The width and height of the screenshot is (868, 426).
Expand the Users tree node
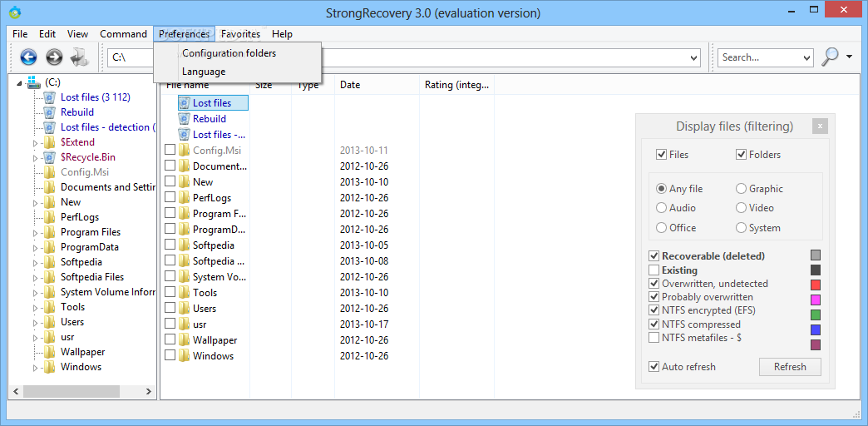click(x=36, y=322)
